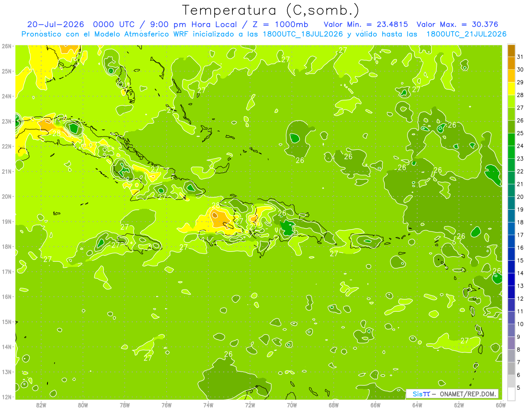Image resolution: width=532 pixels, height=411 pixels.
Task: Select the "Valor Max. = 30.376" text
Action: [x=457, y=24]
